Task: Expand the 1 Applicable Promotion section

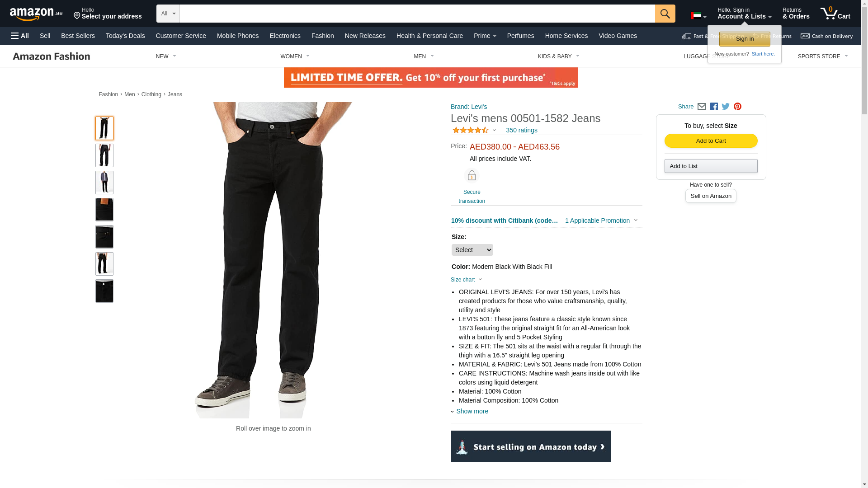Action: 601,221
